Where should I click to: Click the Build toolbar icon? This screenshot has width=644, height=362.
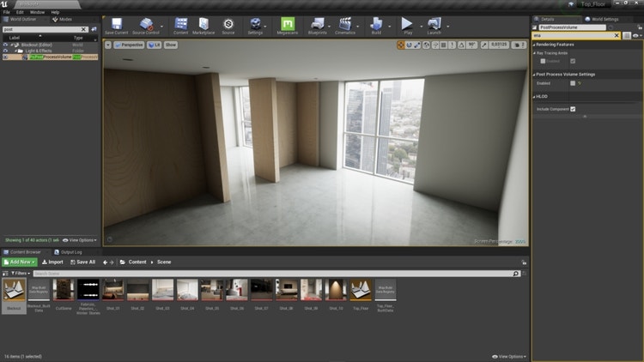(376, 25)
